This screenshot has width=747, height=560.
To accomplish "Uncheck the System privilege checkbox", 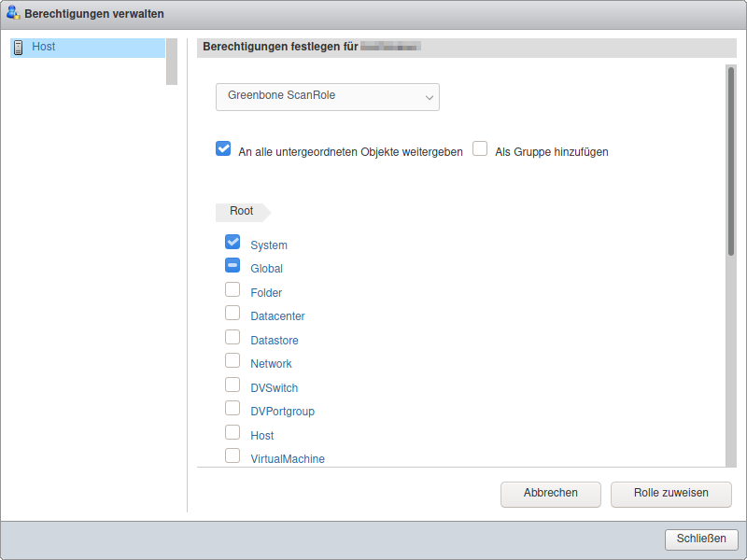I will coord(233,242).
